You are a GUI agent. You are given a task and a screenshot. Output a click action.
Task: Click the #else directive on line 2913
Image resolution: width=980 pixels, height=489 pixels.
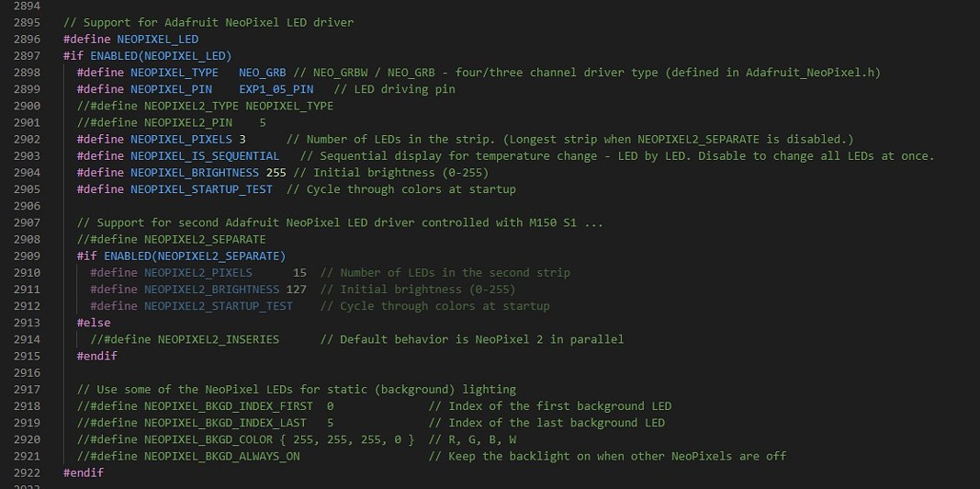tap(94, 323)
